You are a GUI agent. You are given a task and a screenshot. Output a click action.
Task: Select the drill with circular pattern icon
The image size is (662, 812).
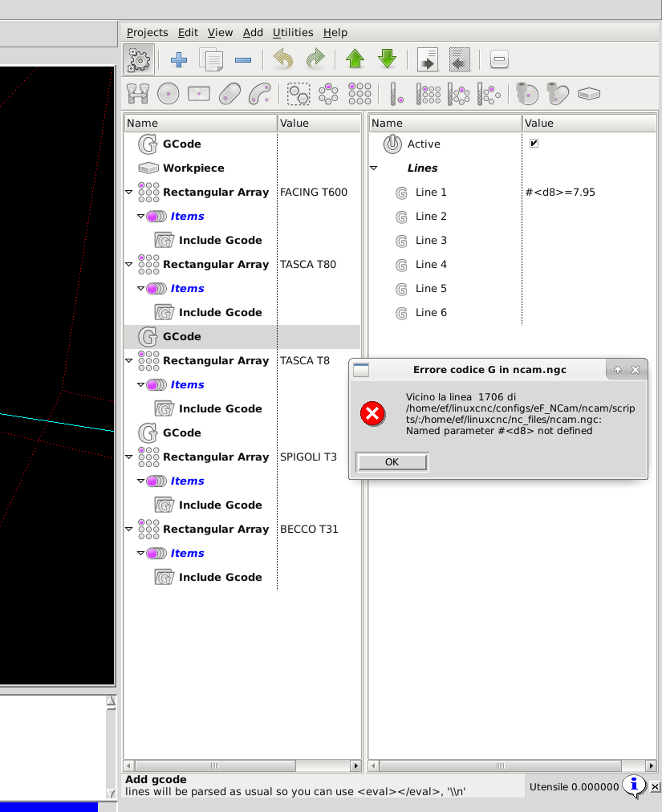click(x=459, y=94)
